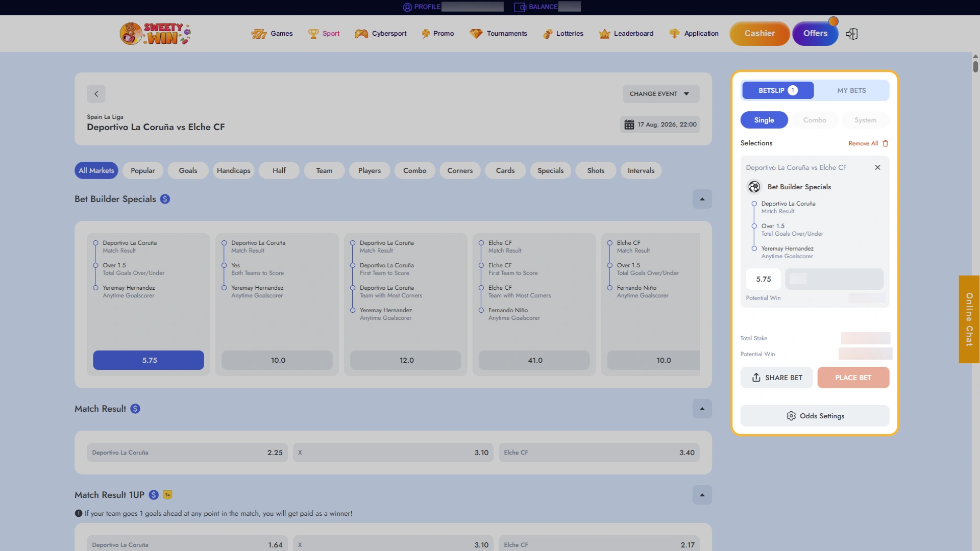Screen dimensions: 980x551
Task: Click the Promo clover icon
Action: 426,34
